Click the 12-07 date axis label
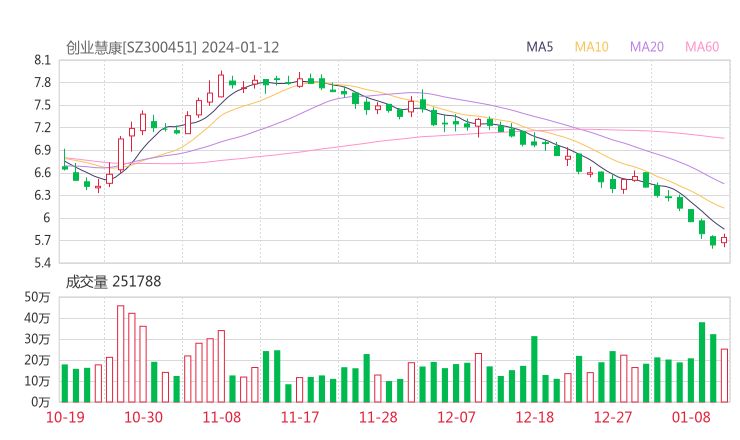The width and height of the screenshot is (740, 440). tap(456, 417)
